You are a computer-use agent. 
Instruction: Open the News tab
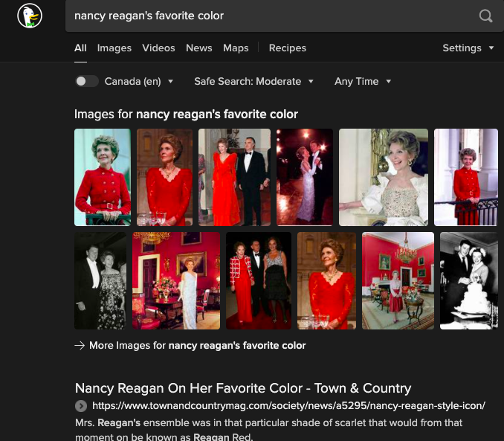[x=199, y=48]
